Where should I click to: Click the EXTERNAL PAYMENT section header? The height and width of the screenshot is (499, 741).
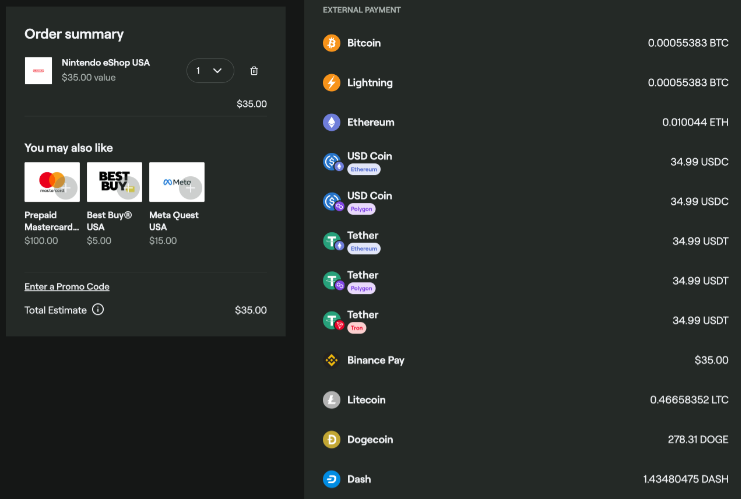(x=362, y=10)
